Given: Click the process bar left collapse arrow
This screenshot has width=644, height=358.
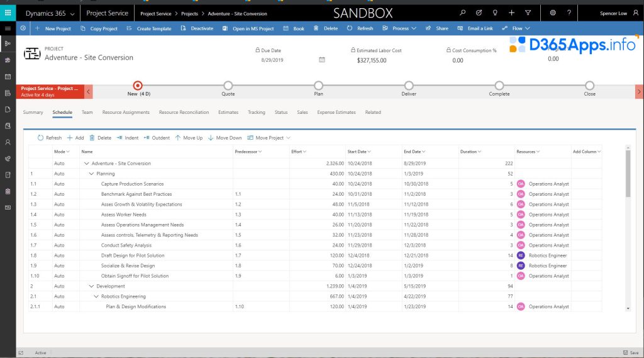Looking at the screenshot, I should coord(88,92).
